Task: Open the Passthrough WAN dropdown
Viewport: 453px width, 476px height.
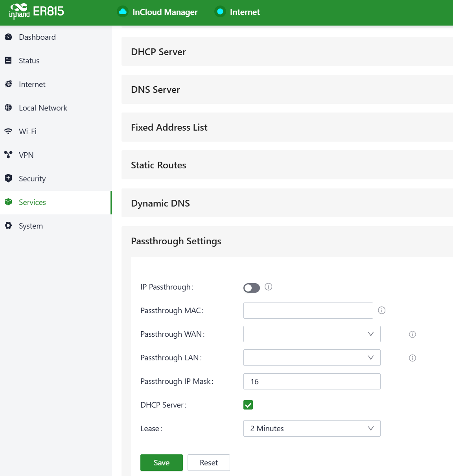Action: (311, 334)
